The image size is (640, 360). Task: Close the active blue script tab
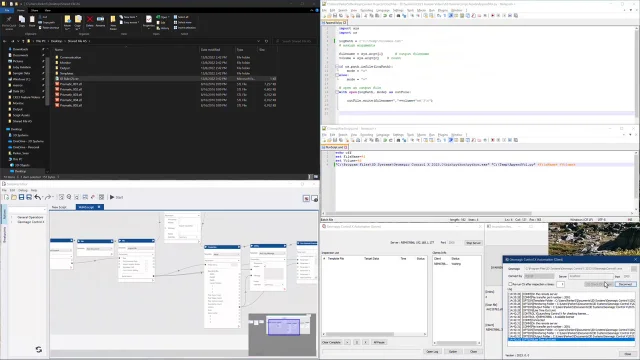(x=99, y=207)
